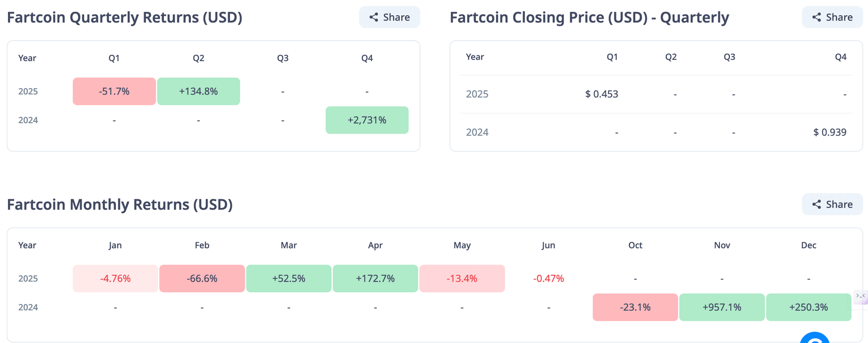Open the blue chat bubble icon
868x343 pixels.
click(x=815, y=338)
